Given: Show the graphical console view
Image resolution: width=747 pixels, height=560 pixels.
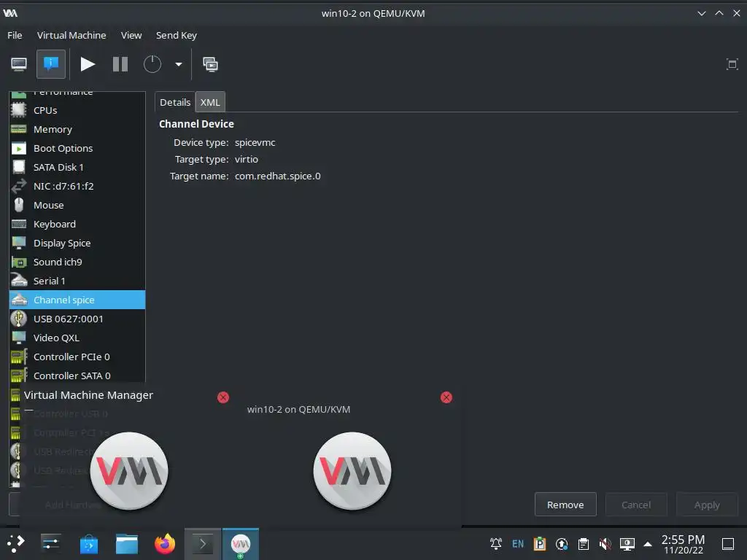Looking at the screenshot, I should pos(19,64).
